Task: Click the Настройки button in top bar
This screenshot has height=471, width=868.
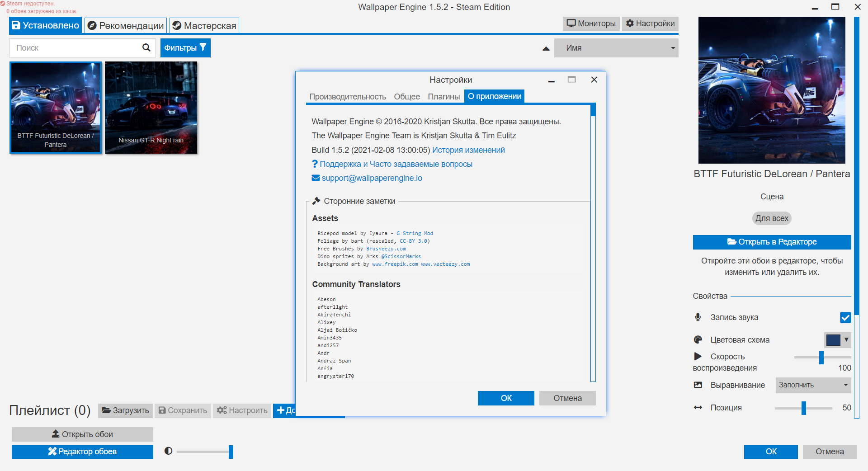Action: click(x=651, y=24)
